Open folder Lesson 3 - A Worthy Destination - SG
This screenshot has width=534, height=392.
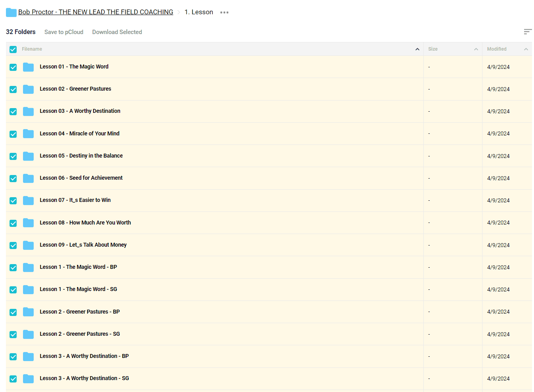[x=84, y=378]
